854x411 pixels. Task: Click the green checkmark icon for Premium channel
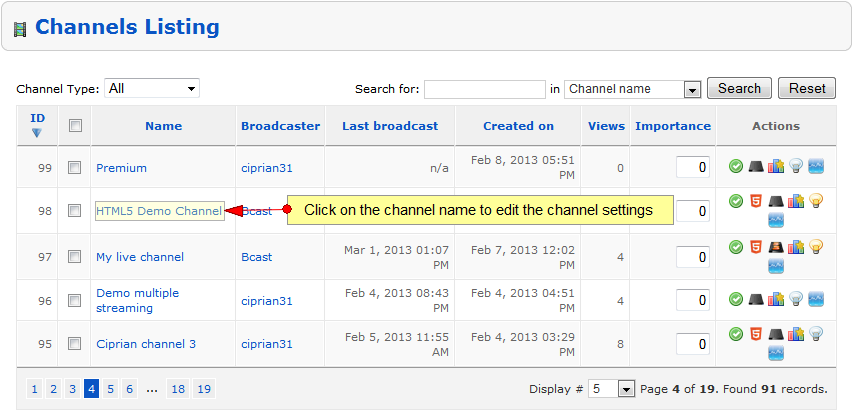(736, 167)
